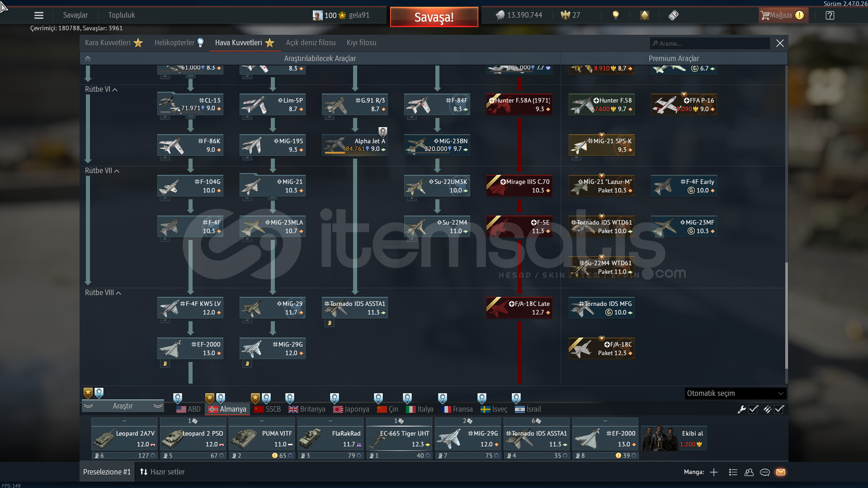Click the gela91 player avatar
The image size is (868, 488).
pos(318,15)
